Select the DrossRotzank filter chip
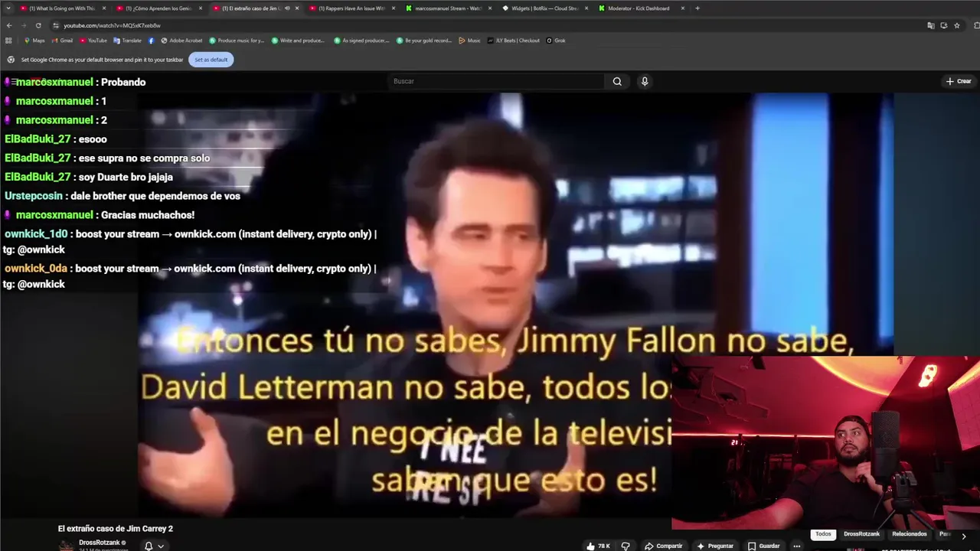This screenshot has height=551, width=980. point(861,534)
